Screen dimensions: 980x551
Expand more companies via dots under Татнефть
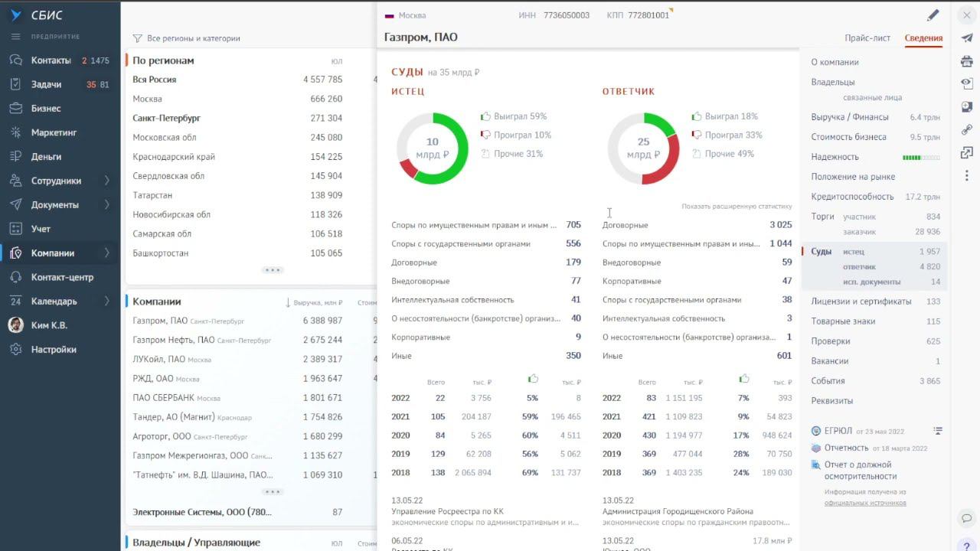point(273,492)
